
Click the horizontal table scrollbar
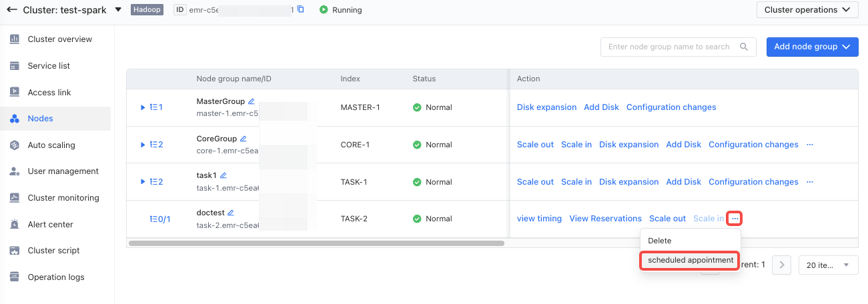tap(316, 243)
